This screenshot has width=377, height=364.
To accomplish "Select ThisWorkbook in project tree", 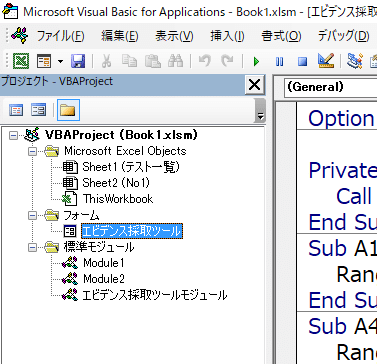I will [118, 199].
